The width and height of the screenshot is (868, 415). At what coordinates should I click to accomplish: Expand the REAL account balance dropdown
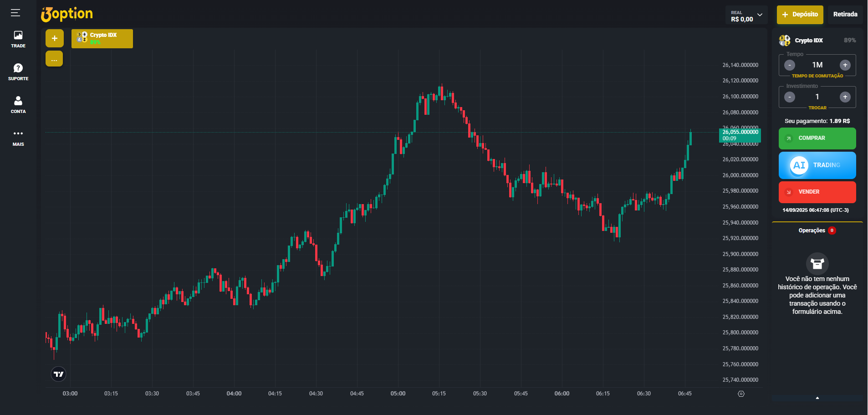tap(746, 15)
